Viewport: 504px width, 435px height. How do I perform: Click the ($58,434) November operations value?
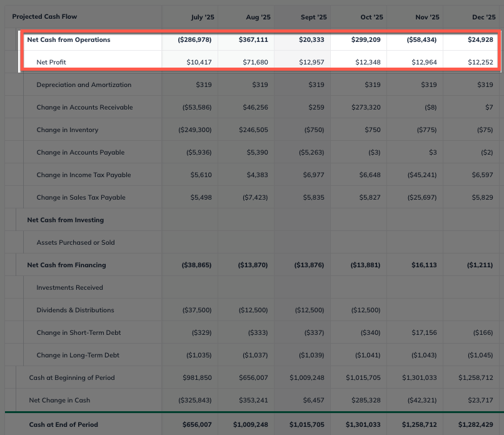pyautogui.click(x=421, y=39)
